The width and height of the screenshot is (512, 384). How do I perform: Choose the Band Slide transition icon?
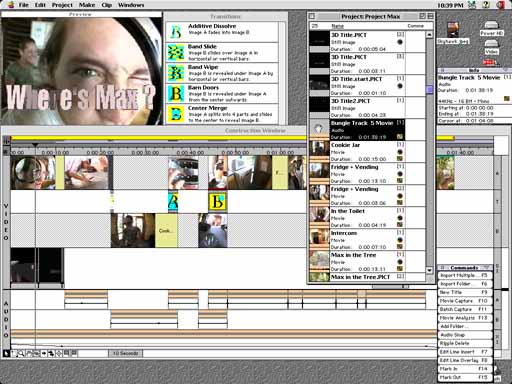pyautogui.click(x=176, y=52)
